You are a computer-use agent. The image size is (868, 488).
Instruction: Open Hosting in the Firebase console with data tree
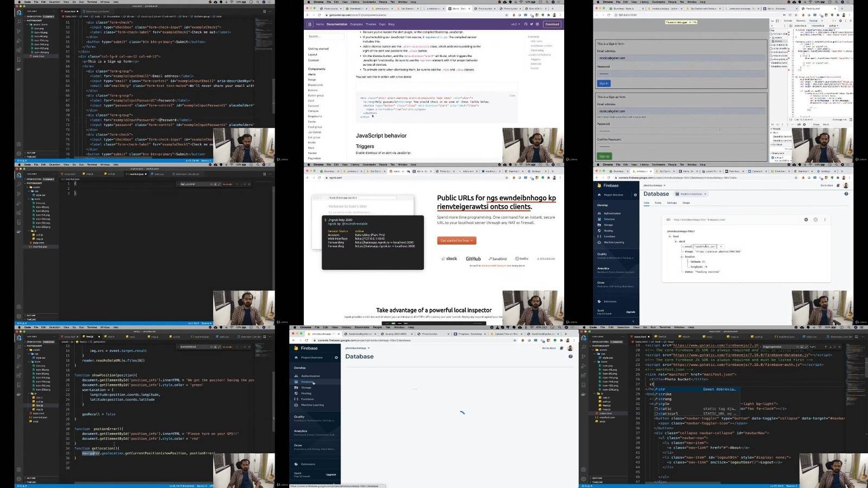click(x=608, y=231)
